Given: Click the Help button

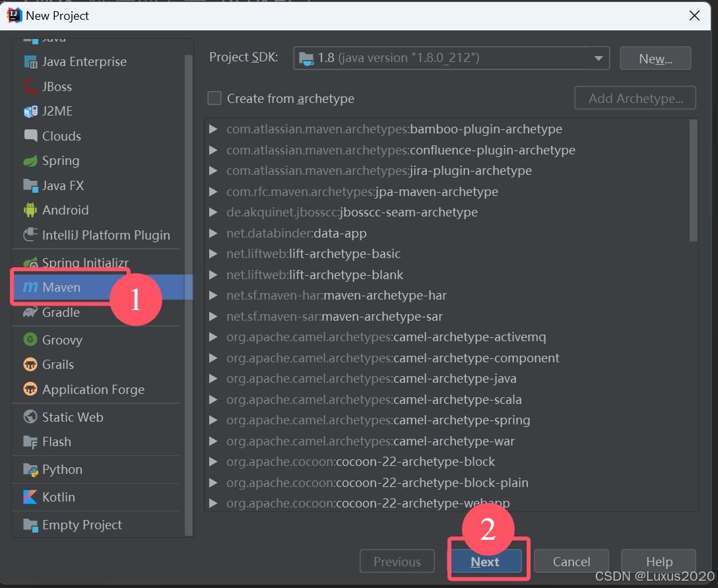Looking at the screenshot, I should [x=658, y=561].
